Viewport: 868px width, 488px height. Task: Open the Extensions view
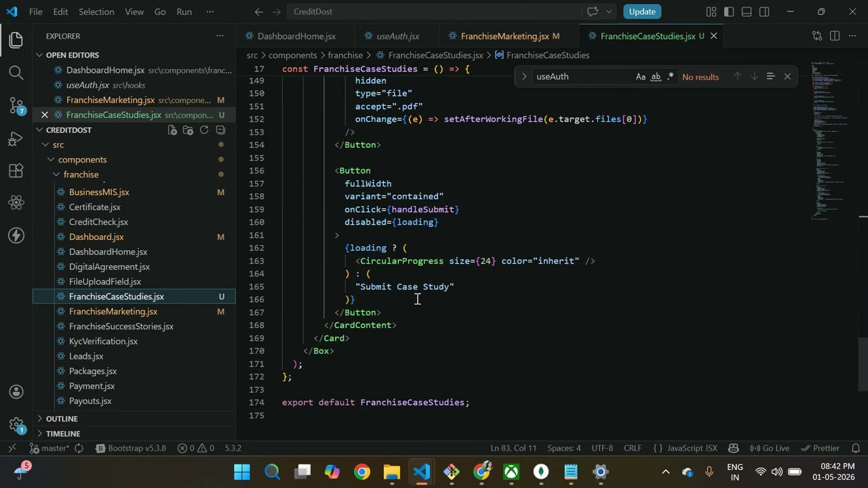click(16, 171)
